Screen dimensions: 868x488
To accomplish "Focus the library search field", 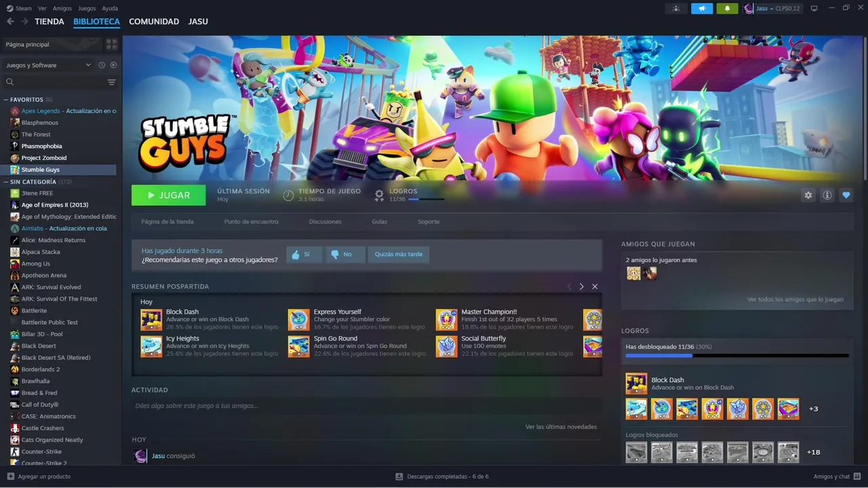I will click(54, 82).
